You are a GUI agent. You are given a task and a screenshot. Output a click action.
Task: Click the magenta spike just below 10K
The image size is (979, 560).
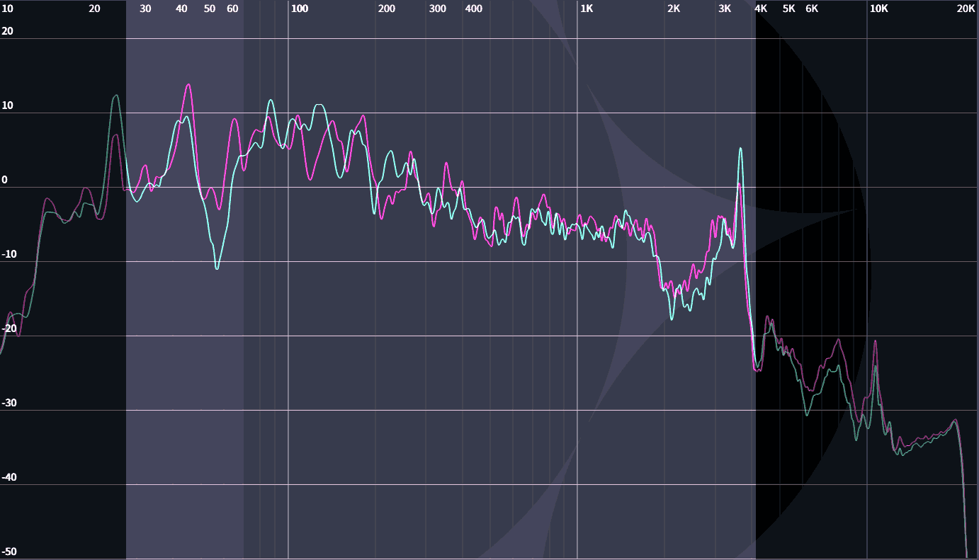coord(876,341)
